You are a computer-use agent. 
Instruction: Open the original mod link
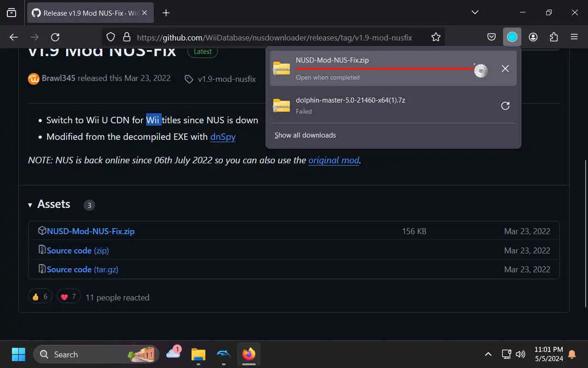click(334, 160)
